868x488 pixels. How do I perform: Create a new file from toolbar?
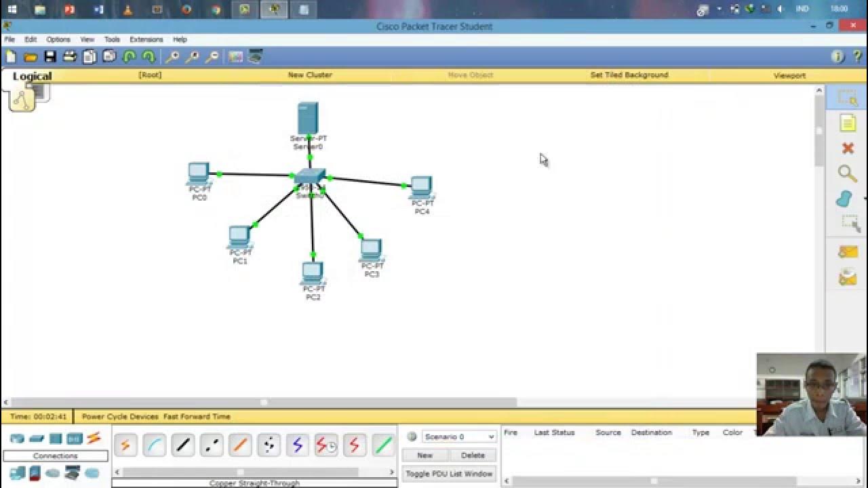[x=11, y=57]
